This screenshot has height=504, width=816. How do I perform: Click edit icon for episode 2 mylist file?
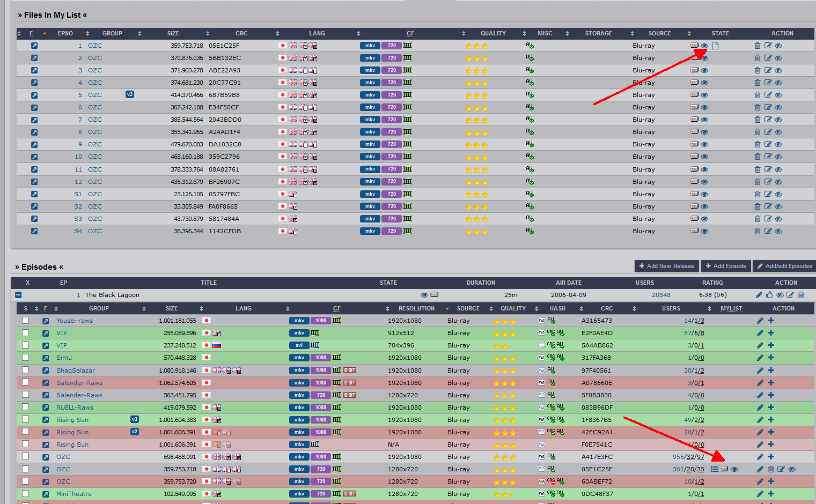tap(768, 58)
